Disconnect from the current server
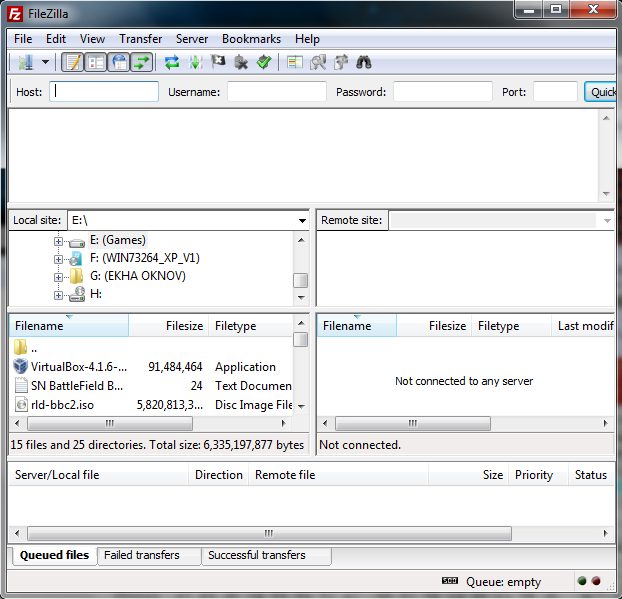 click(x=241, y=62)
